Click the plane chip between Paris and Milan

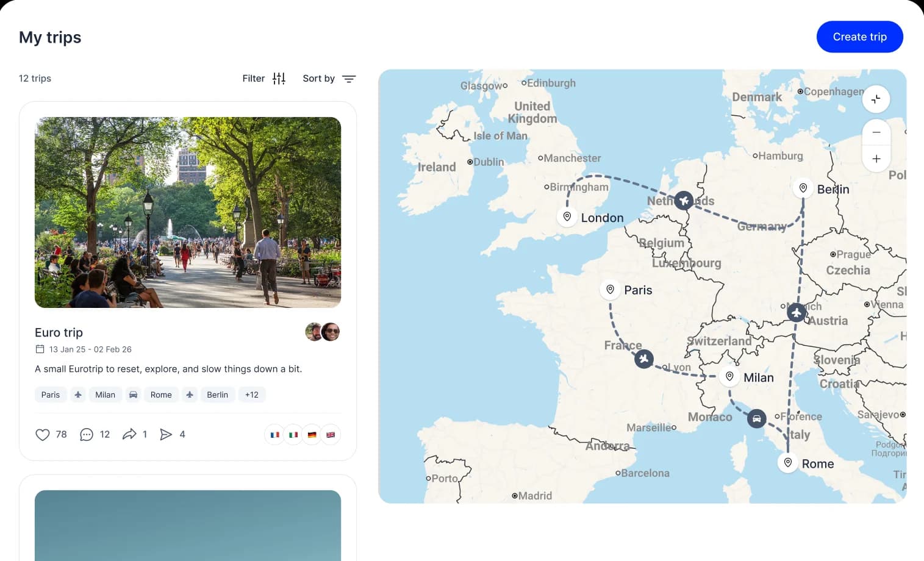(78, 395)
